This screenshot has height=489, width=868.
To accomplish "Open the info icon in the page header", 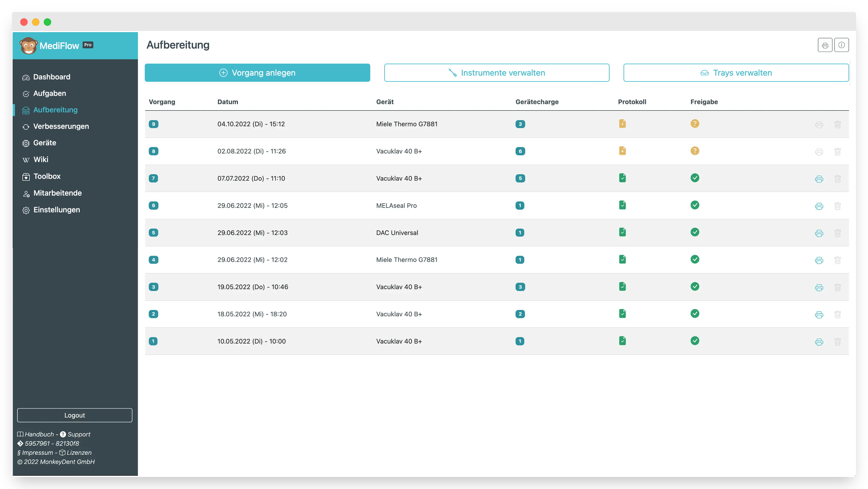I will point(841,45).
